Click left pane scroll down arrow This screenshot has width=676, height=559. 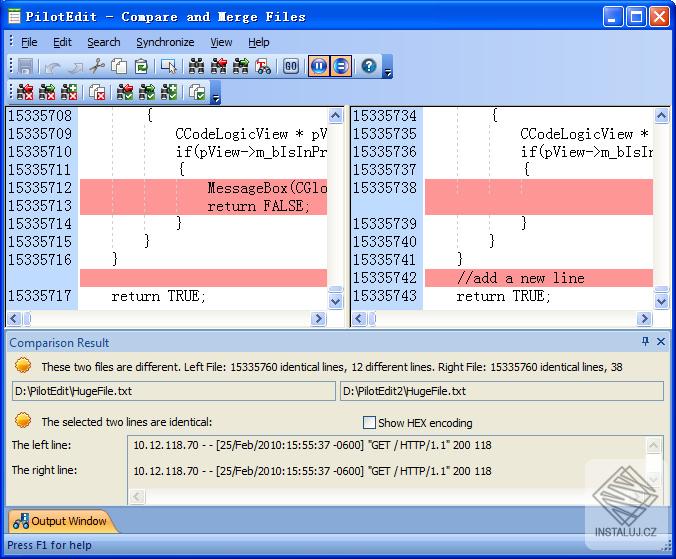pyautogui.click(x=335, y=301)
